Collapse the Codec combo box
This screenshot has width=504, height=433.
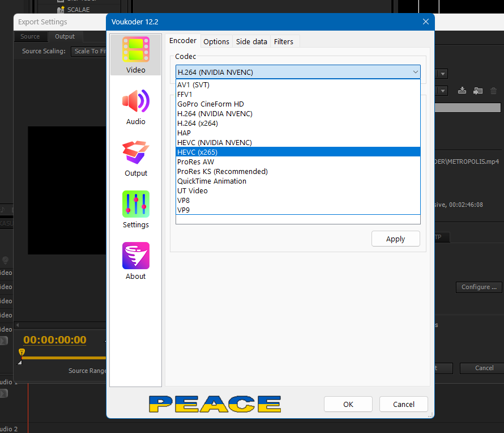(415, 72)
